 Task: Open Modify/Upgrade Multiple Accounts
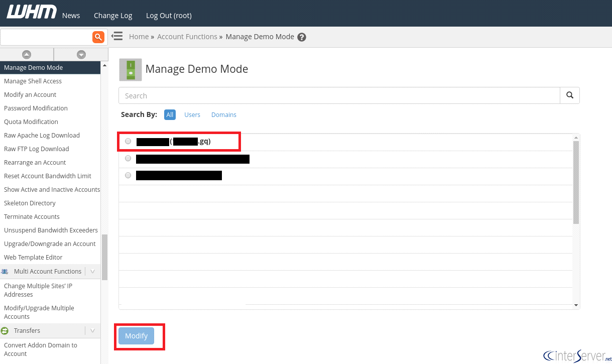click(x=39, y=312)
